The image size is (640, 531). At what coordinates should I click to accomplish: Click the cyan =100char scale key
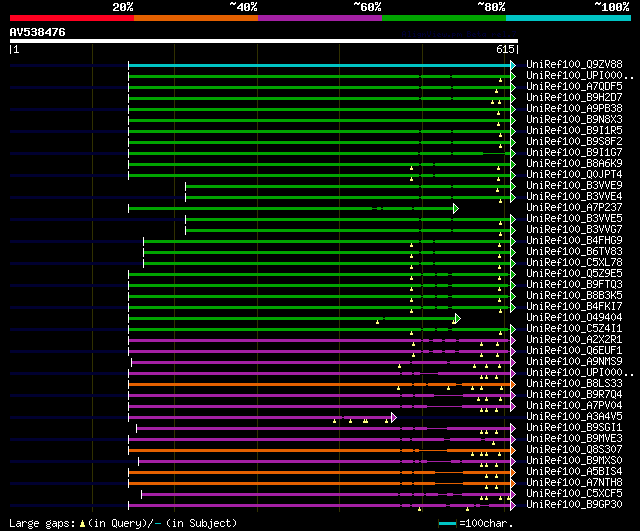point(447,523)
